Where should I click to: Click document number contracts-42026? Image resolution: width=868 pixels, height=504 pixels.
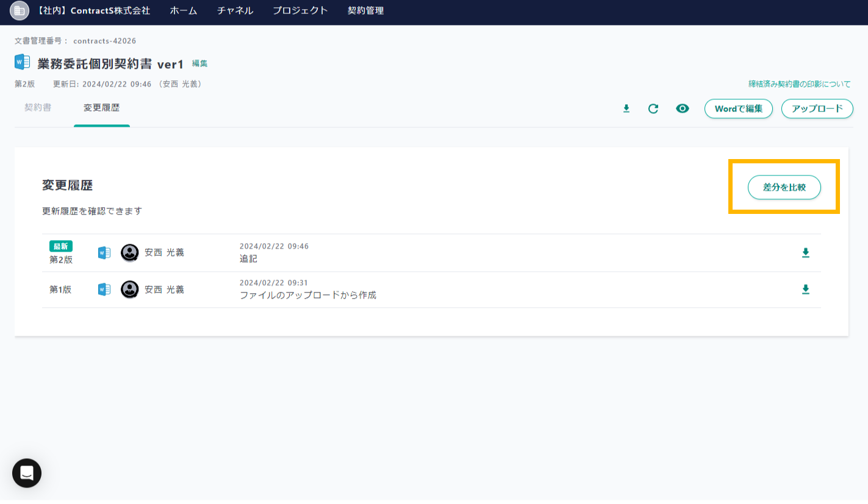pos(104,41)
